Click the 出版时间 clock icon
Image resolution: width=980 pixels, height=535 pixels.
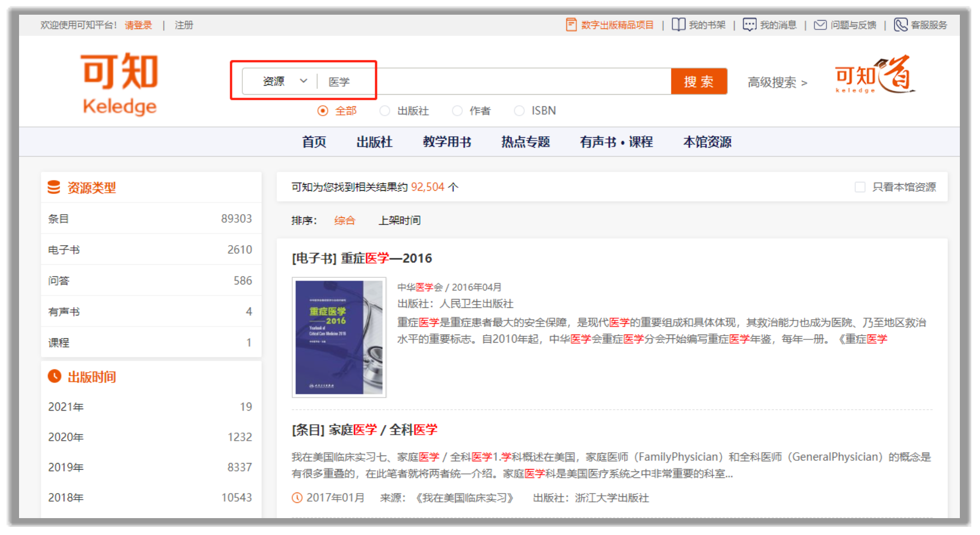pos(54,376)
